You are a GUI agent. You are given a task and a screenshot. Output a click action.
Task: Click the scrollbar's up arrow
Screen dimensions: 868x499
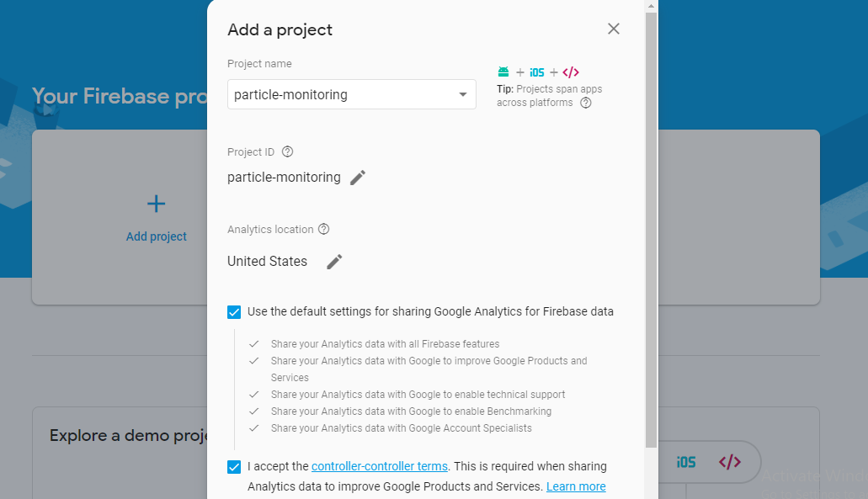click(x=651, y=6)
